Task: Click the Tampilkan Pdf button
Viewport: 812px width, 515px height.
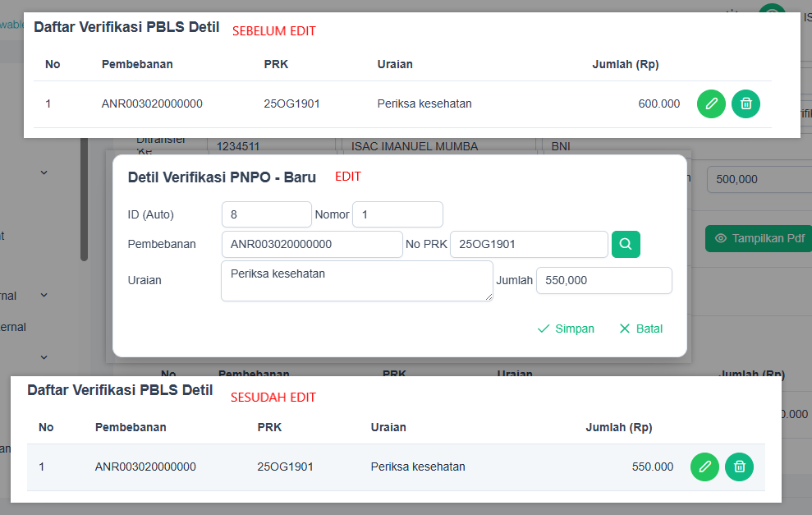Action: click(758, 238)
